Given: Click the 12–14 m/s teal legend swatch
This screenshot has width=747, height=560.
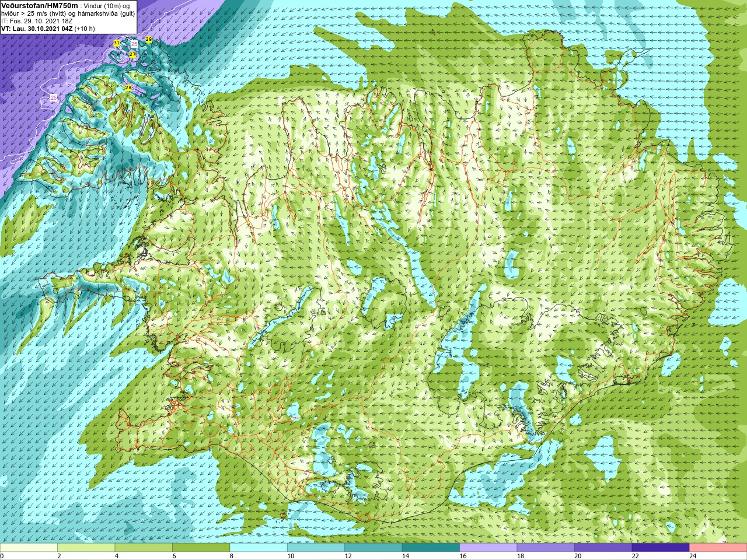Looking at the screenshot, I should [373, 548].
